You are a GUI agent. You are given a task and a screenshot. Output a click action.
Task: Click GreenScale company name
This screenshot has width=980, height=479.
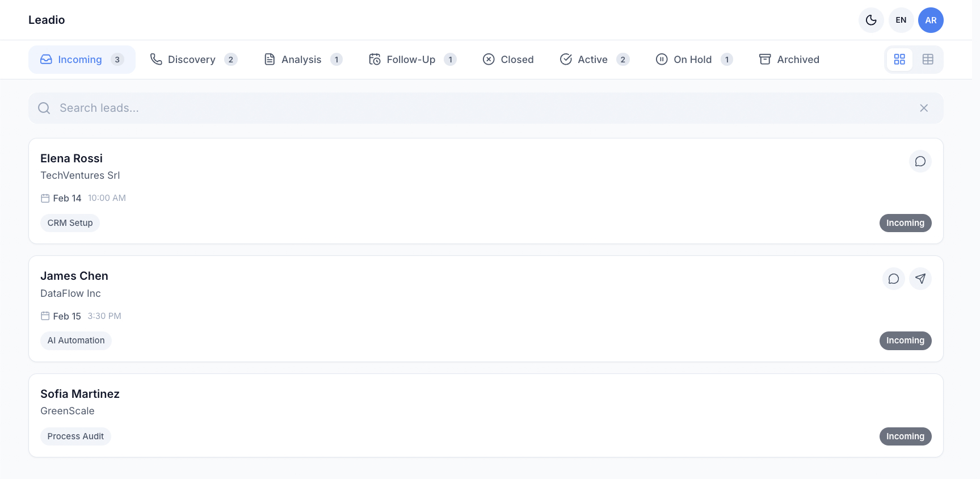coord(68,411)
